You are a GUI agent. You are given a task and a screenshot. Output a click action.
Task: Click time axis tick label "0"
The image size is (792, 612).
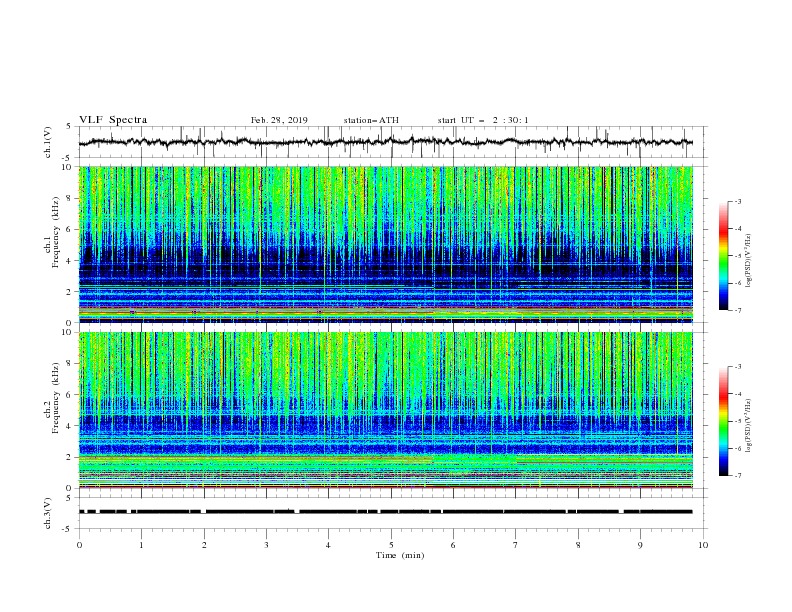(x=79, y=545)
